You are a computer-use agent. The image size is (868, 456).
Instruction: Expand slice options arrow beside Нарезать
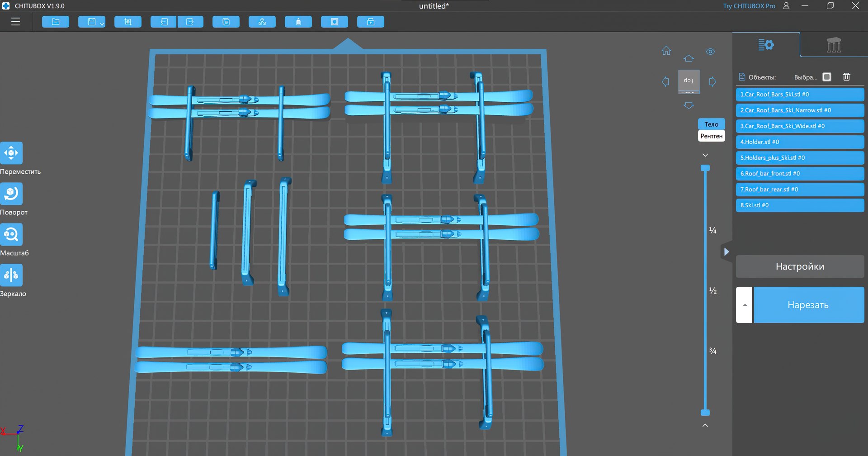tap(744, 305)
